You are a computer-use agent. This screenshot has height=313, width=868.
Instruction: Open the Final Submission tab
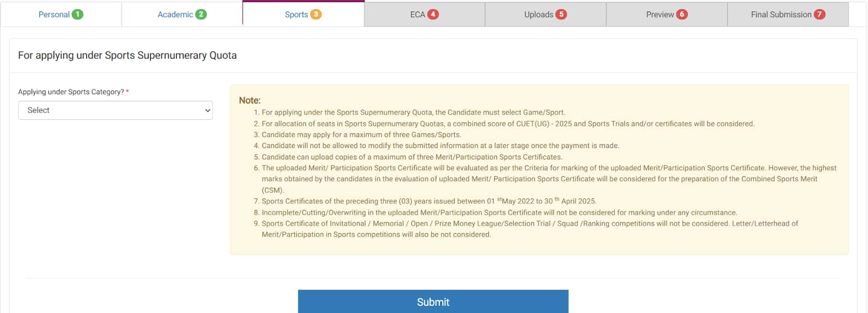pos(788,15)
